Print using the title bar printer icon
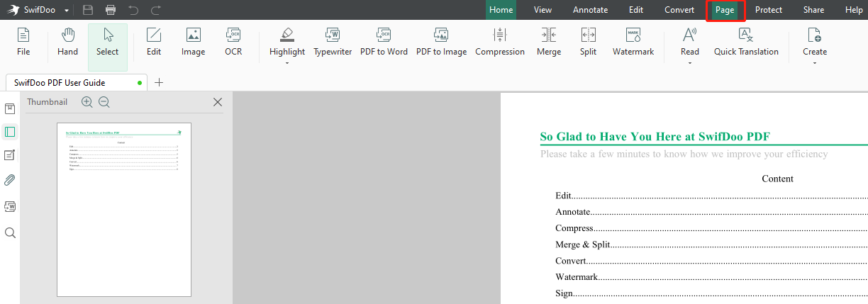868x304 pixels. point(111,10)
